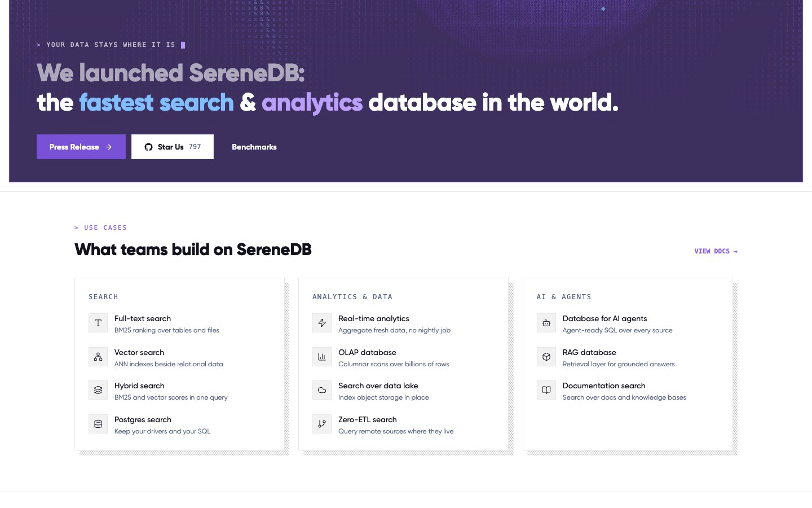
Task: Click the GitHub logo icon
Action: tap(148, 147)
